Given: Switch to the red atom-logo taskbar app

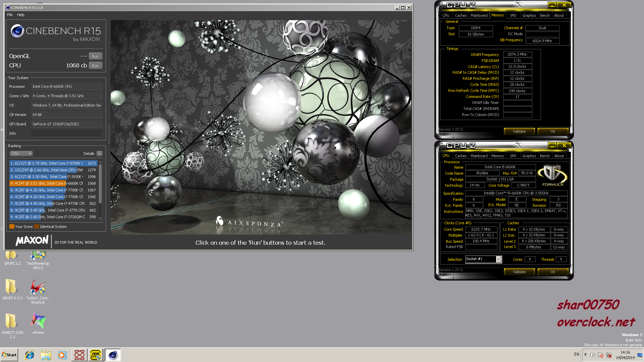Looking at the screenshot, I should [79, 355].
